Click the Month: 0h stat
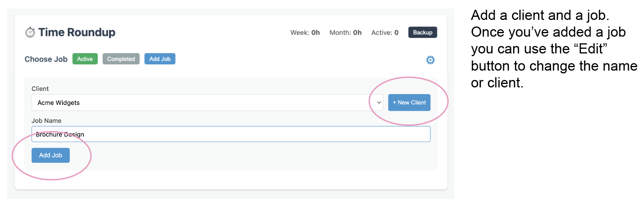Image resolution: width=644 pixels, height=206 pixels. (x=345, y=32)
